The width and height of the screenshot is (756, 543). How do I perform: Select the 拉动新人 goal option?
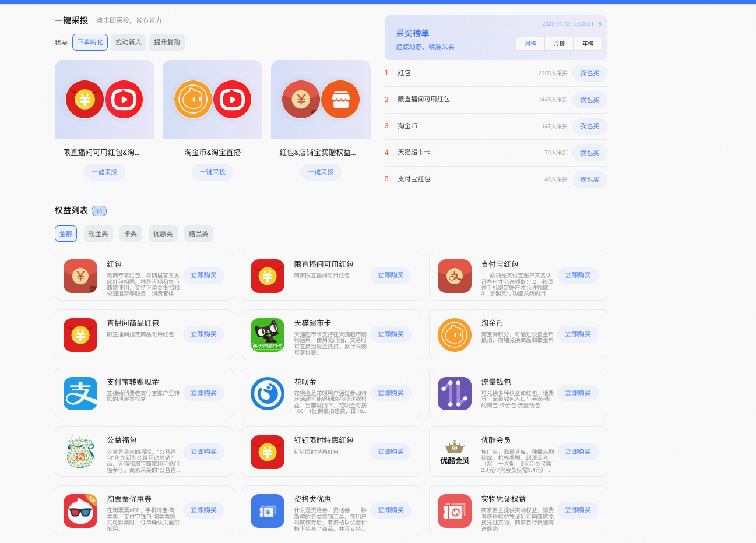(128, 42)
